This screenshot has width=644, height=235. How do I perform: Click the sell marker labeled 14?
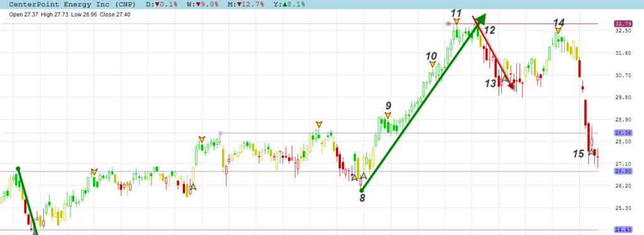pyautogui.click(x=558, y=31)
